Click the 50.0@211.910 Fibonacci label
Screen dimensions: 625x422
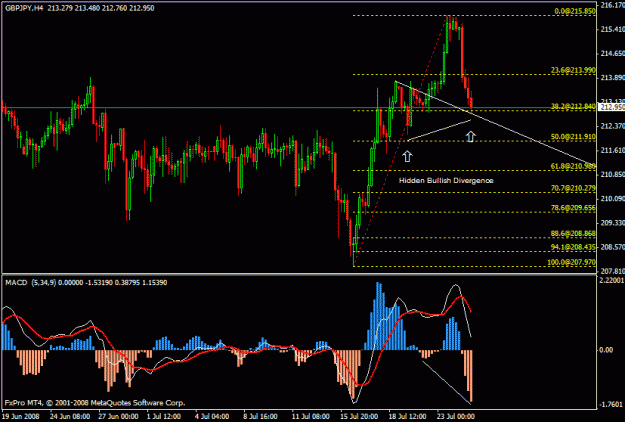tap(573, 137)
